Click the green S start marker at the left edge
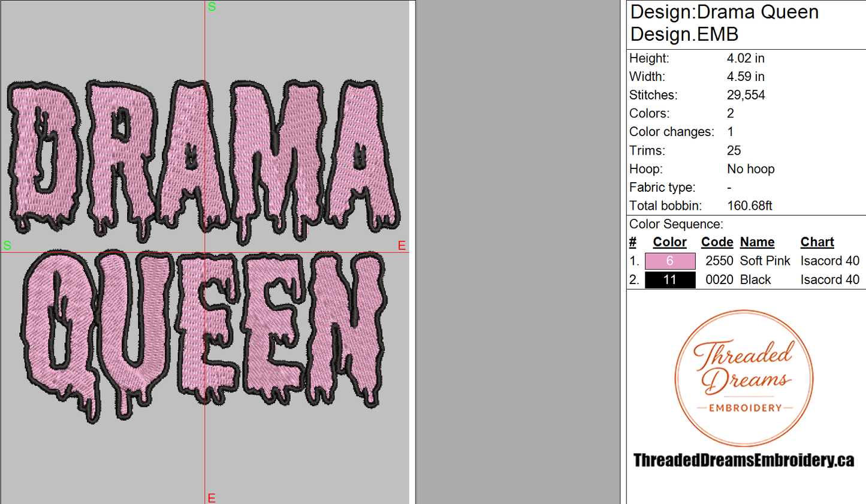 (x=7, y=246)
